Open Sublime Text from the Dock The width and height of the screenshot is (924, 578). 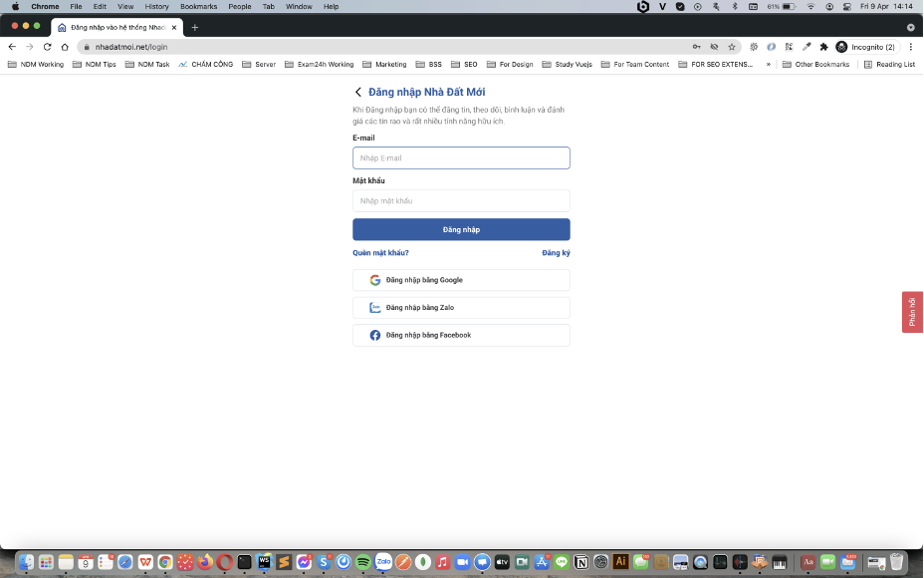[x=284, y=562]
